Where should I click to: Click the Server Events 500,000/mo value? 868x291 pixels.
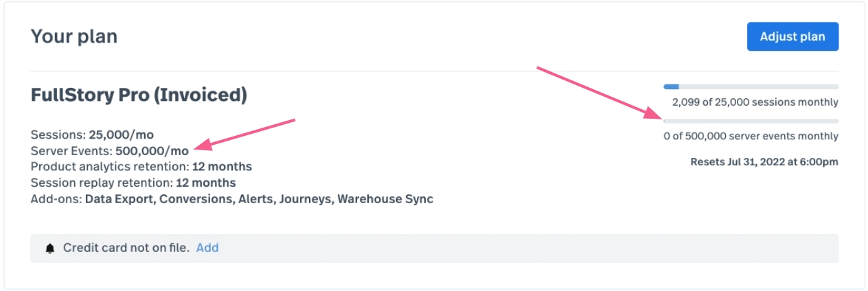tap(152, 150)
